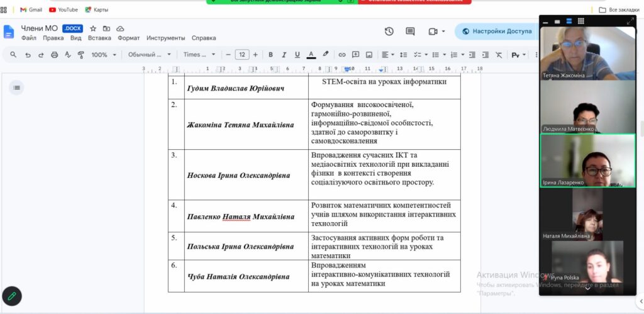Open the Правка menu
This screenshot has width=644, height=314.
(53, 38)
